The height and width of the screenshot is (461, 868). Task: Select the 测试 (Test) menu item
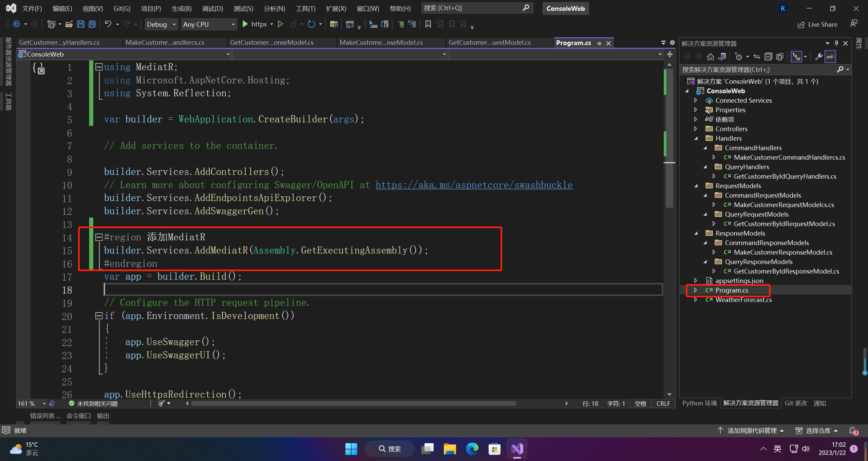click(242, 8)
